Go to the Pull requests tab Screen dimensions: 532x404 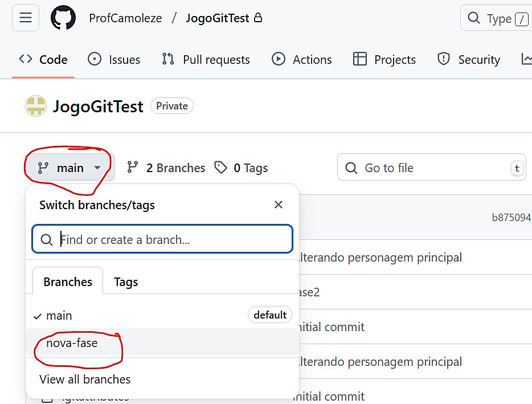[206, 59]
